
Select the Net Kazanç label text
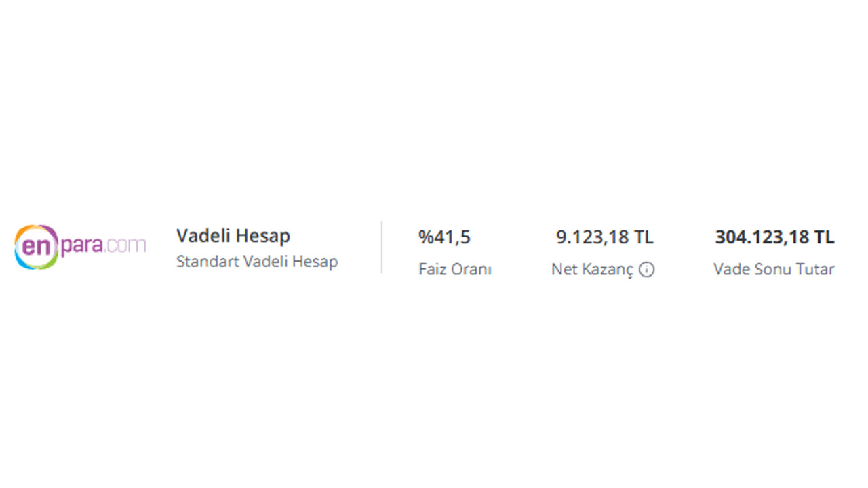[x=593, y=269]
